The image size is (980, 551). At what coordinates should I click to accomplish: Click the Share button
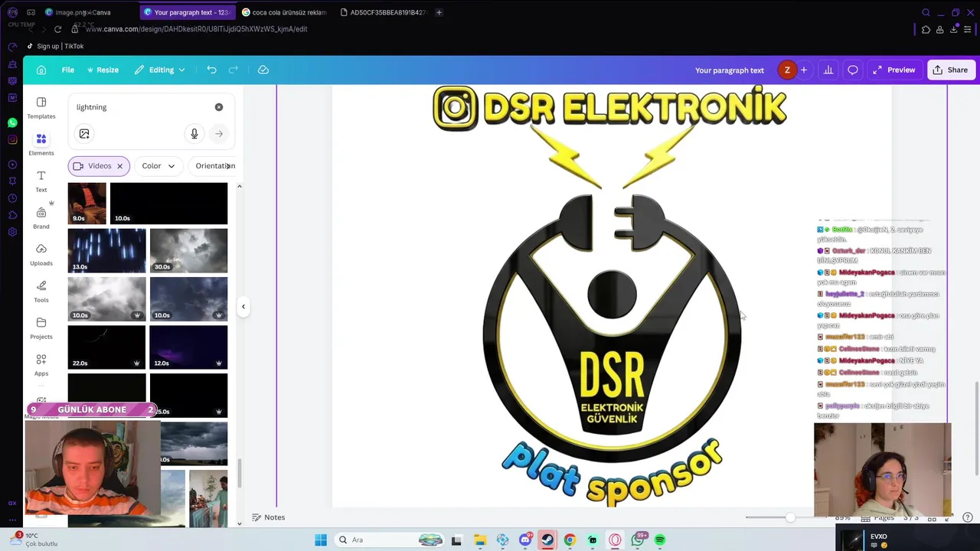950,70
